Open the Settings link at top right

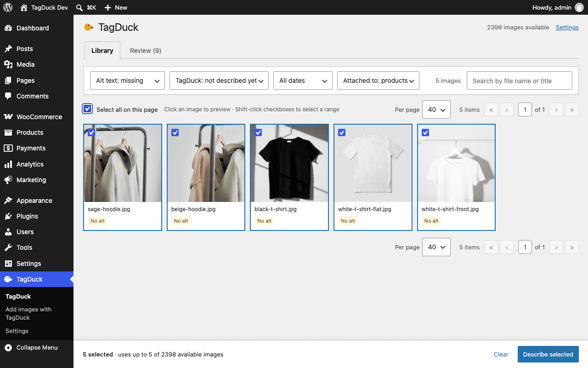(x=567, y=27)
